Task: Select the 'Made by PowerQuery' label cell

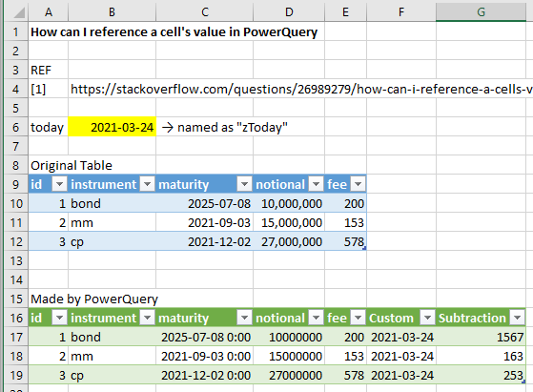Action: pyautogui.click(x=94, y=299)
